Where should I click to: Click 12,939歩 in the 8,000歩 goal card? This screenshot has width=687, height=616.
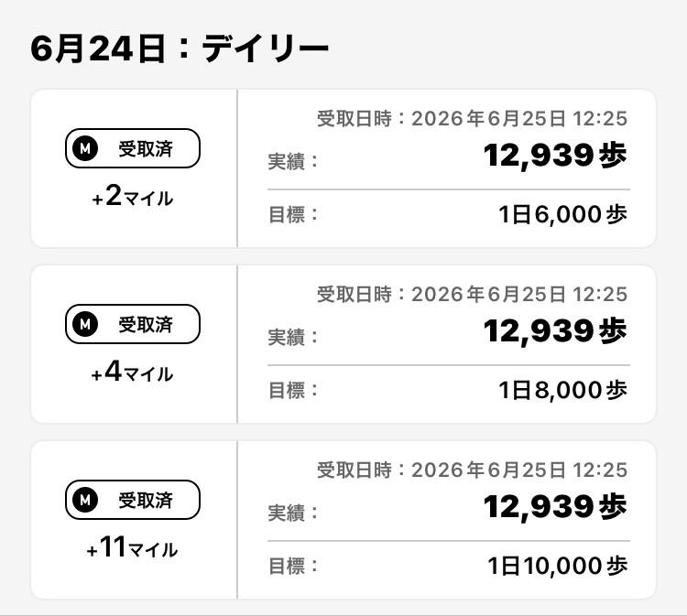pos(555,331)
